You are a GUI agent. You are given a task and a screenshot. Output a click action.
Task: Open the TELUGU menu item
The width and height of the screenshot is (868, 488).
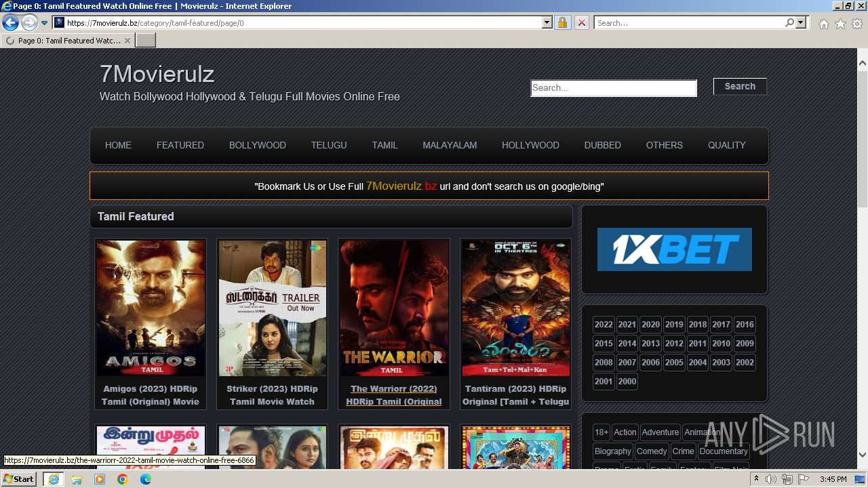tap(329, 145)
